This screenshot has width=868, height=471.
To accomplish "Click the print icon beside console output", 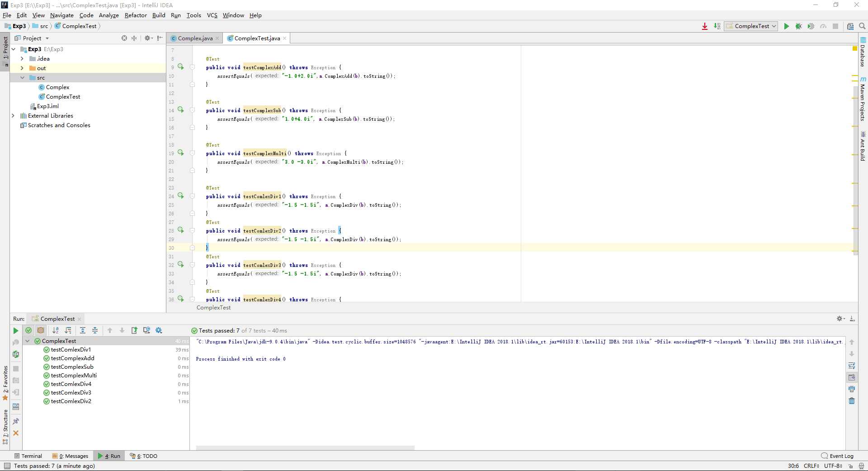I will (852, 389).
